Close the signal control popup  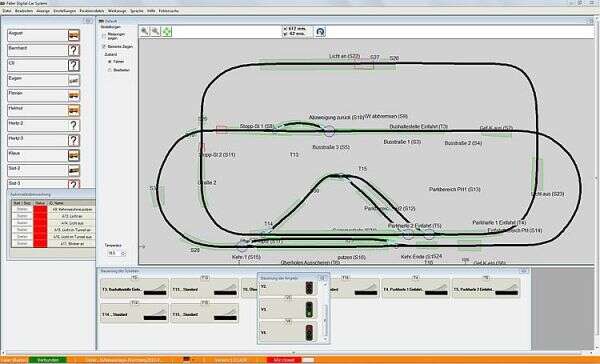pos(323,278)
